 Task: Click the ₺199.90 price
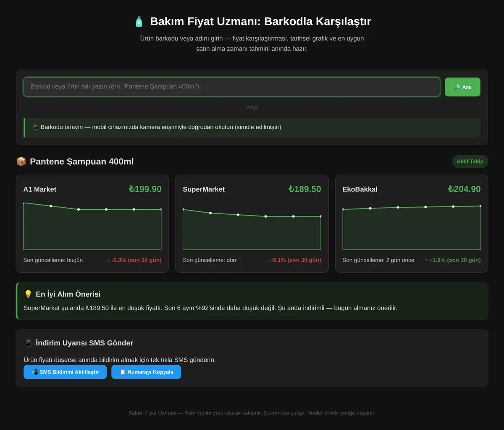click(x=145, y=189)
